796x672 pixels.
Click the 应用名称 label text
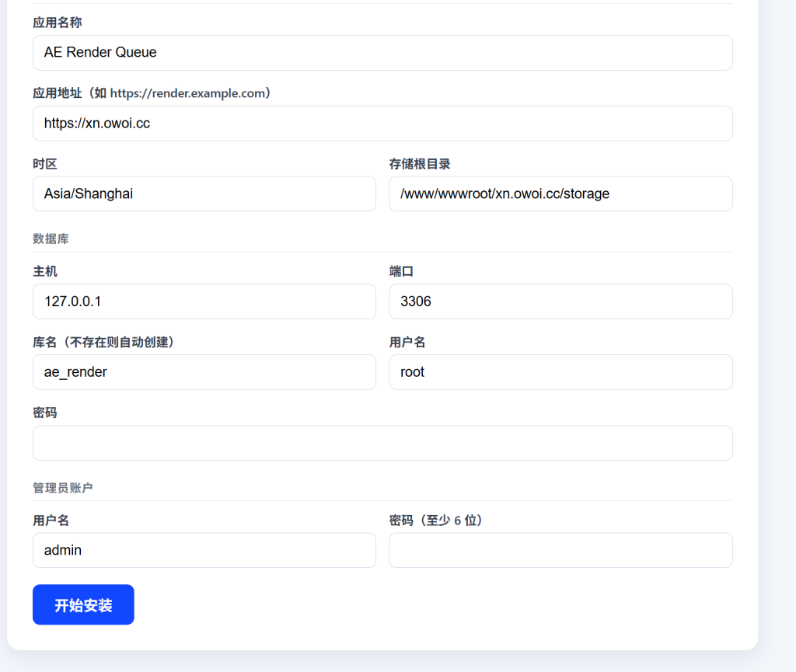58,23
